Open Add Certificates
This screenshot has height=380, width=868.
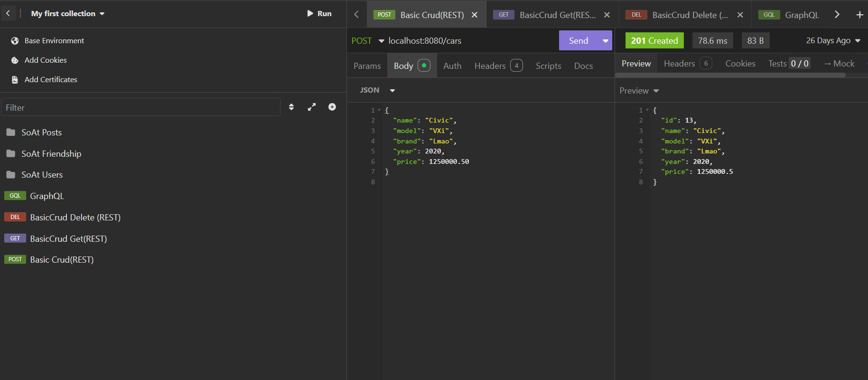51,80
